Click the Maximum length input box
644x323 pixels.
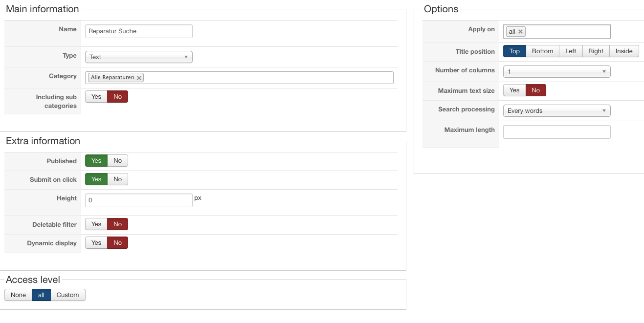point(556,132)
